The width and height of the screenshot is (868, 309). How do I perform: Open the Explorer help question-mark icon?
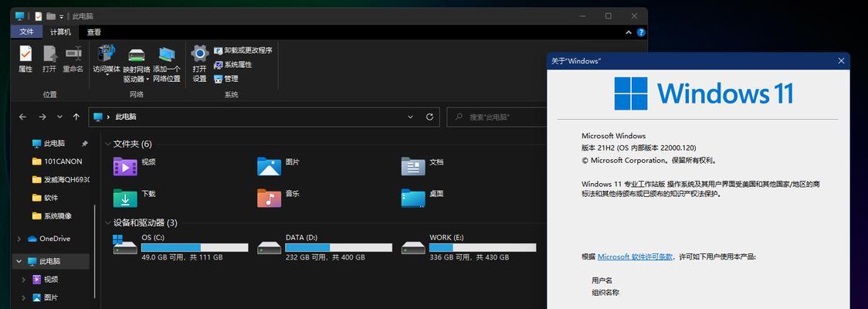641,32
